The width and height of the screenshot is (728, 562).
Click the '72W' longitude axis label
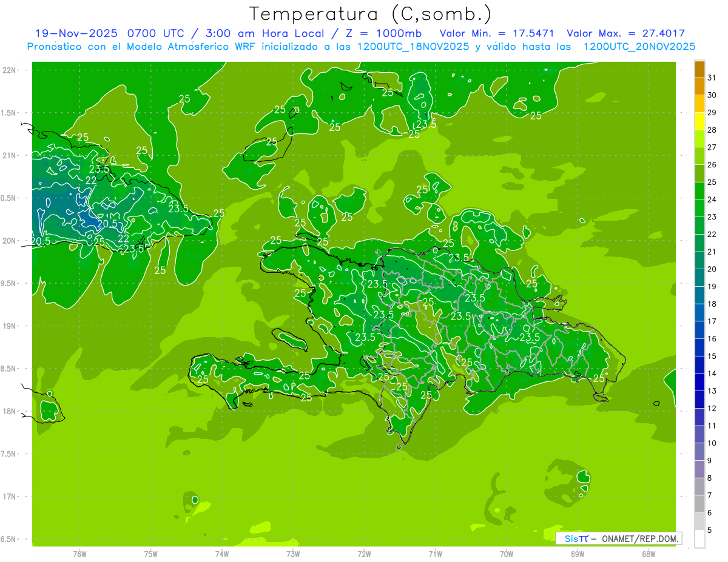pos(364,554)
